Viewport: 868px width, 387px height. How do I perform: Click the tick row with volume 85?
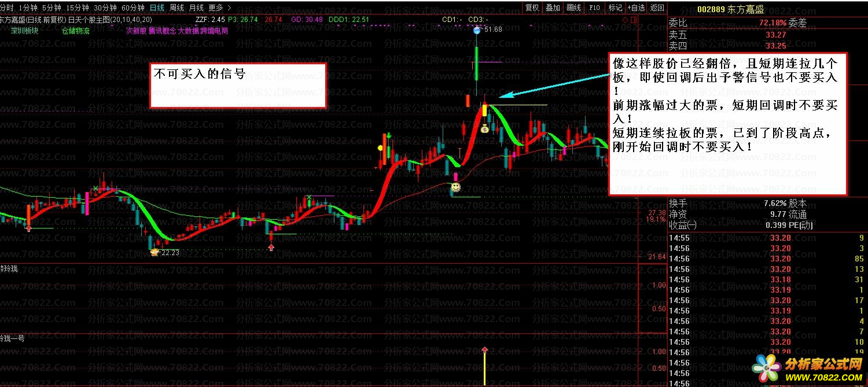click(x=767, y=259)
